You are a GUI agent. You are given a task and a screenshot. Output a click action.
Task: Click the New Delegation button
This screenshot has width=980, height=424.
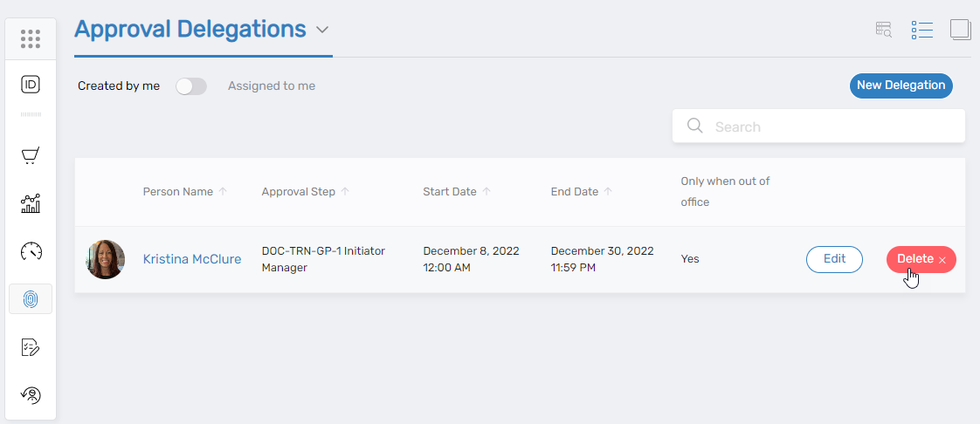point(901,85)
